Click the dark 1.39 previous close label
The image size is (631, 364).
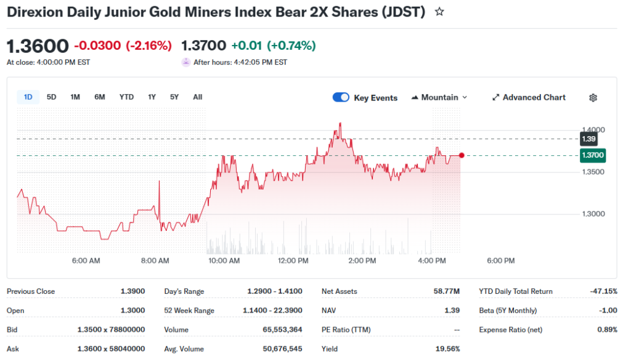(588, 139)
